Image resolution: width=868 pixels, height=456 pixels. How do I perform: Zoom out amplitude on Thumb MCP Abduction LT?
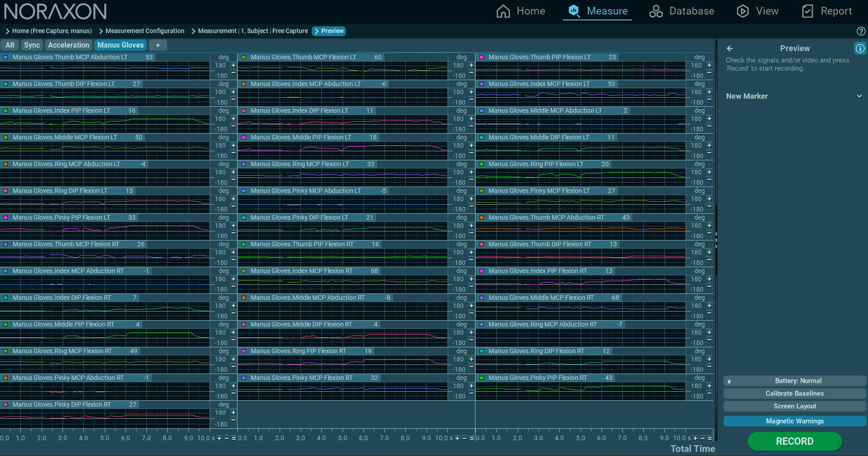[x=233, y=72]
